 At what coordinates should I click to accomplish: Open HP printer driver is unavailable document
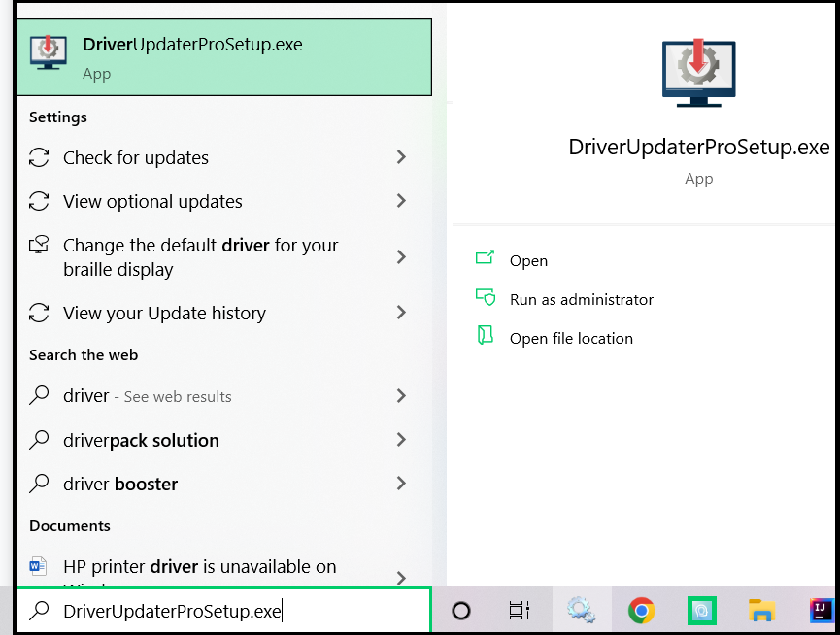(x=217, y=570)
